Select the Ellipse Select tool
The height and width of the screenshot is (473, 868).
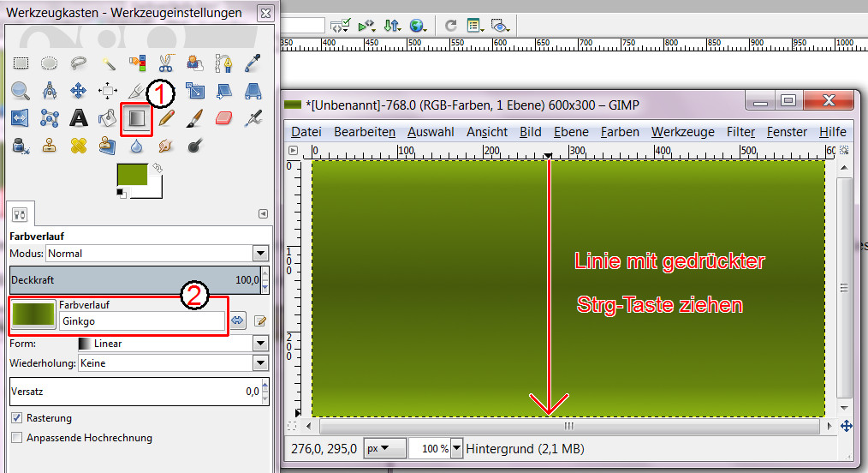click(50, 63)
